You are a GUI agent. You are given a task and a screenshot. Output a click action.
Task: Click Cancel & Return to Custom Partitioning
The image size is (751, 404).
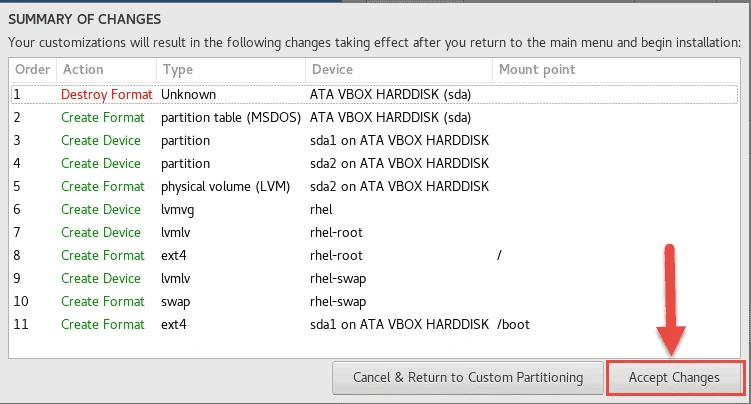click(467, 378)
